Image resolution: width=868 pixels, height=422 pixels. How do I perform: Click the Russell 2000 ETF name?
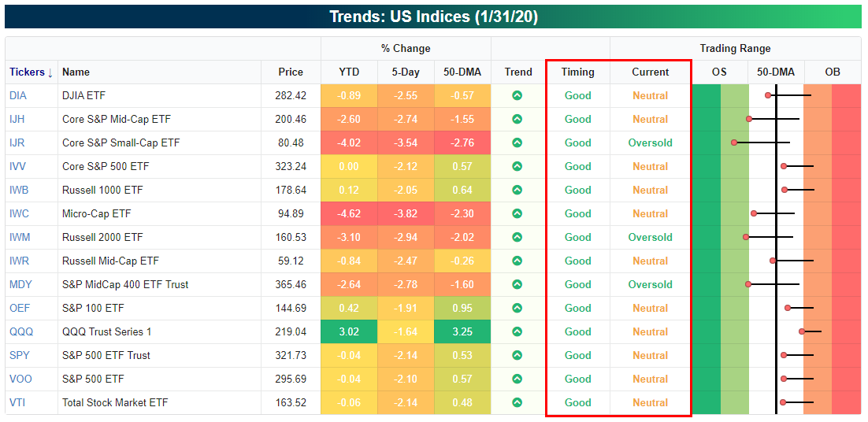click(x=102, y=237)
